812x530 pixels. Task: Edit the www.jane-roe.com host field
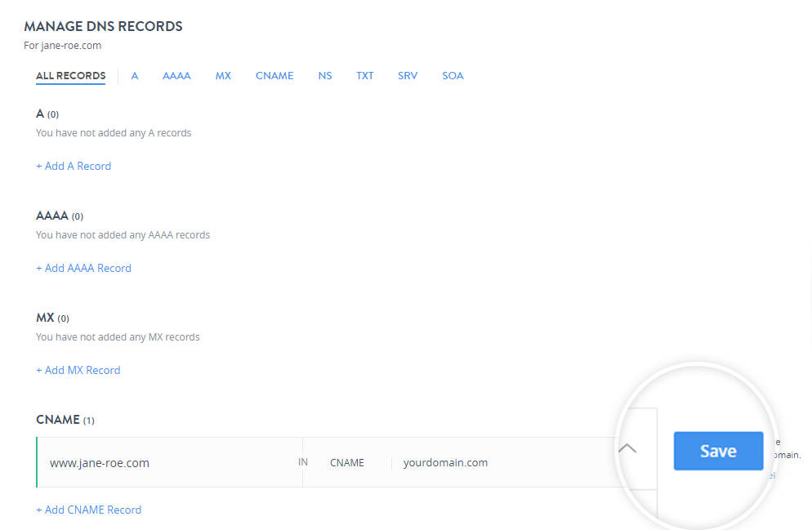pyautogui.click(x=170, y=463)
